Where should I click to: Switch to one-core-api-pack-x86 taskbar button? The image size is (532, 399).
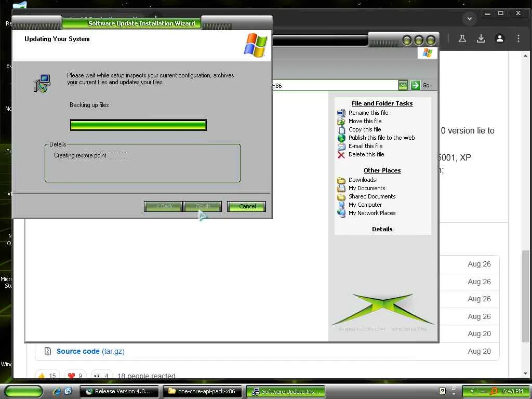click(203, 392)
